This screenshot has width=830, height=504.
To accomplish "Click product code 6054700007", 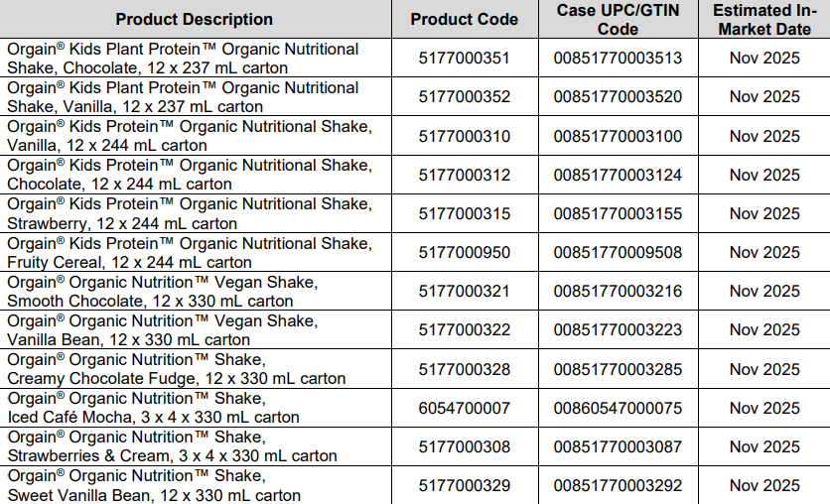I will (x=464, y=408).
